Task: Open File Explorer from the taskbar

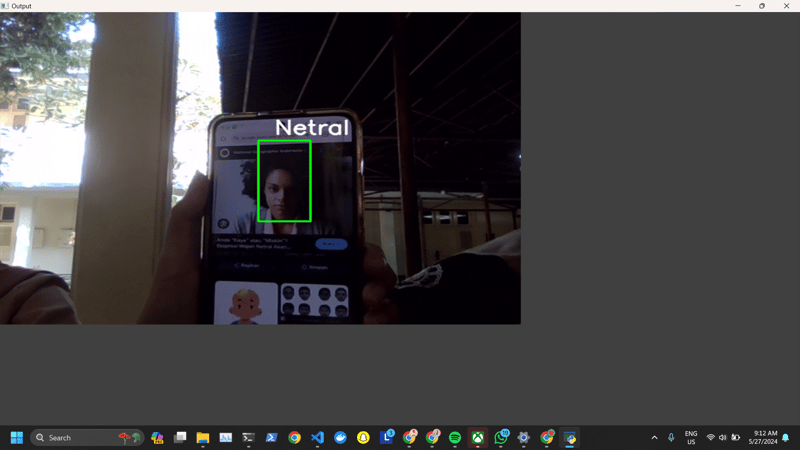Action: tap(203, 438)
